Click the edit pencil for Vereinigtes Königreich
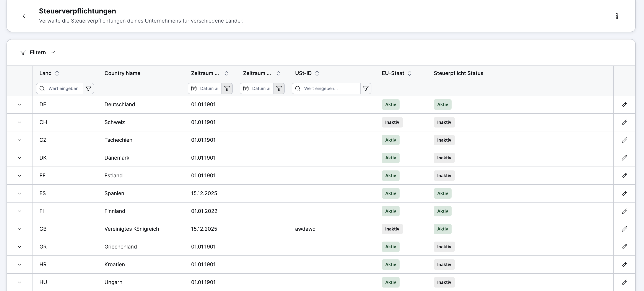The image size is (644, 291). point(624,229)
